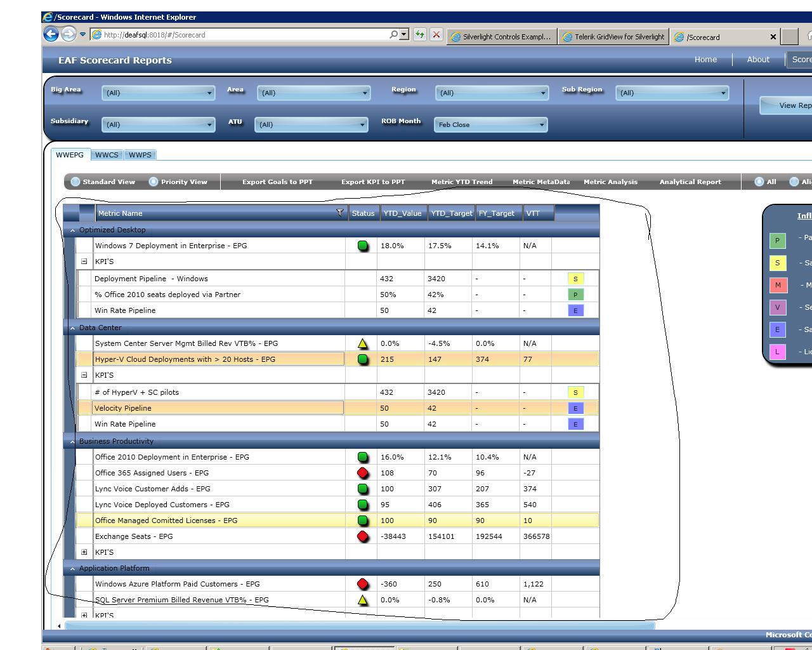Click green status icon for Windows 7 Deployment
The width and height of the screenshot is (812, 650).
click(x=363, y=246)
